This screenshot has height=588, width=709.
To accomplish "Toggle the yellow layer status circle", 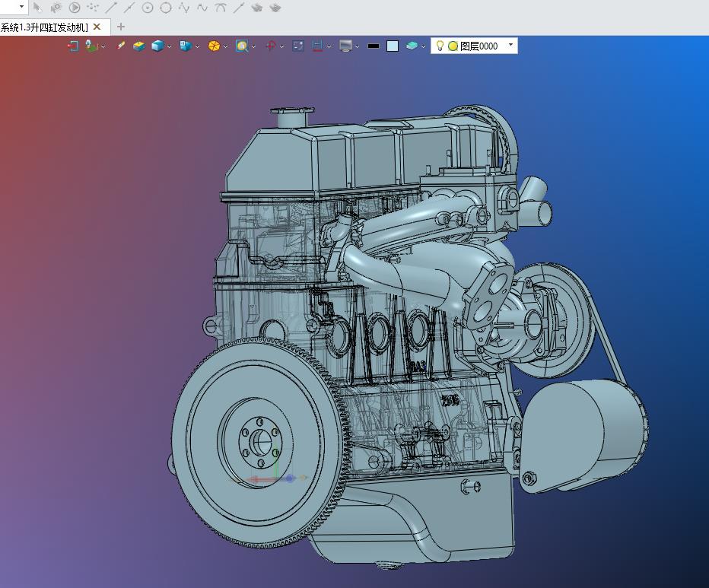I will pyautogui.click(x=453, y=46).
